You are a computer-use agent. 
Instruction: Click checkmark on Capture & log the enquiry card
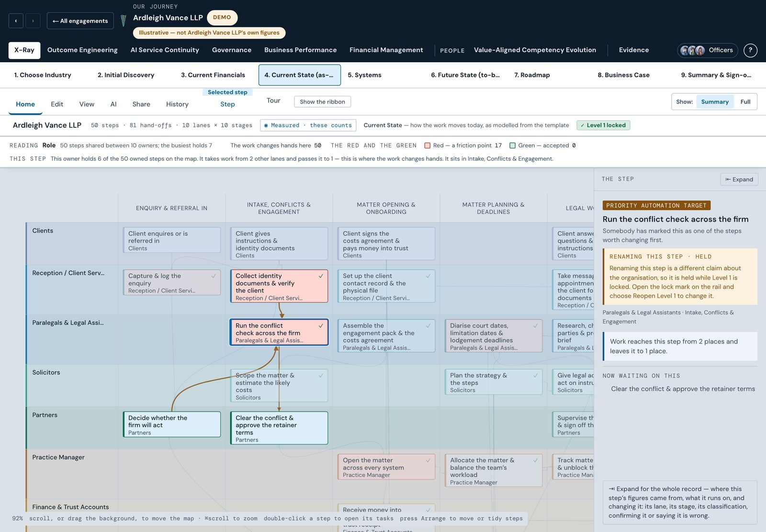click(214, 276)
